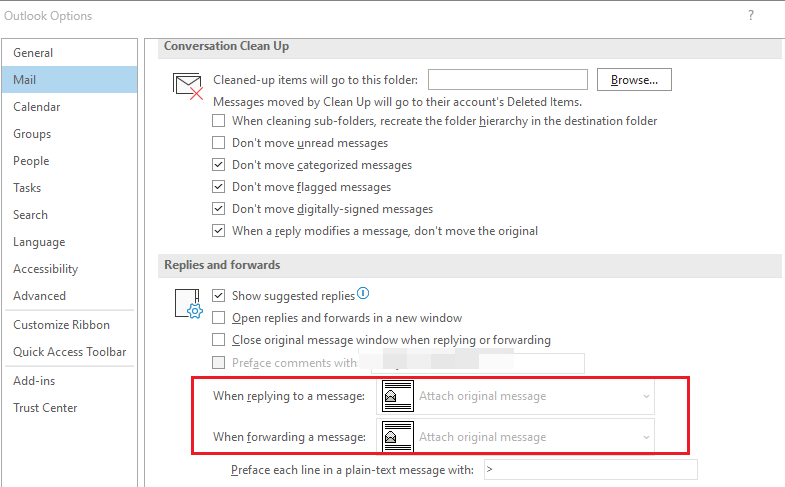Open the Groups options category

point(69,134)
